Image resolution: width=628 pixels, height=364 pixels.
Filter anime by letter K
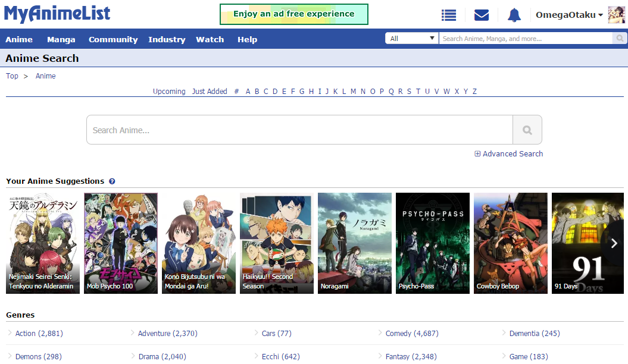click(x=335, y=91)
